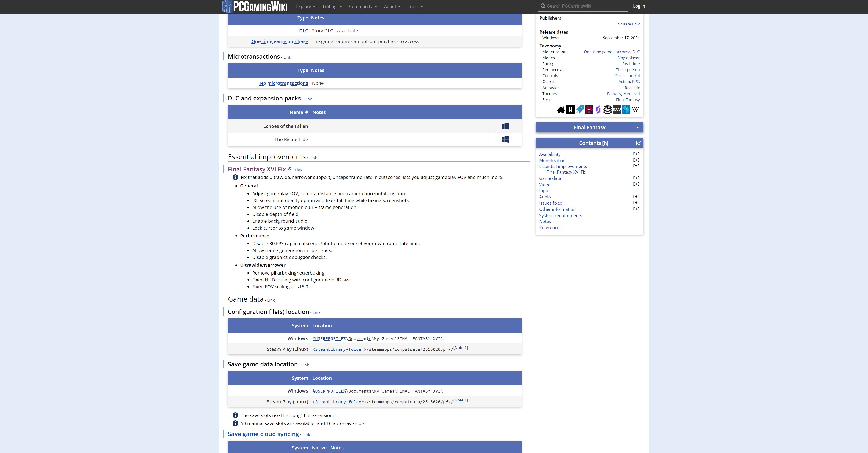Expand Audio section in contents
868x453 pixels.
pos(636,196)
